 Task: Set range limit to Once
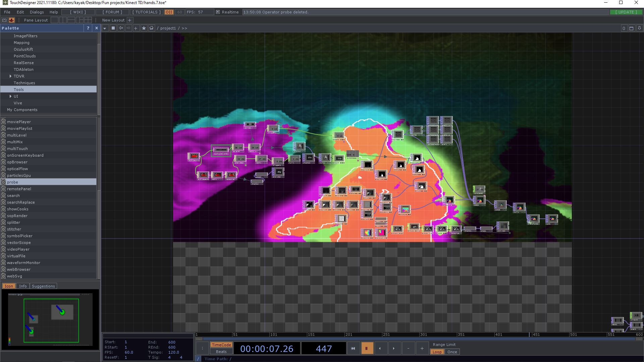point(452,352)
